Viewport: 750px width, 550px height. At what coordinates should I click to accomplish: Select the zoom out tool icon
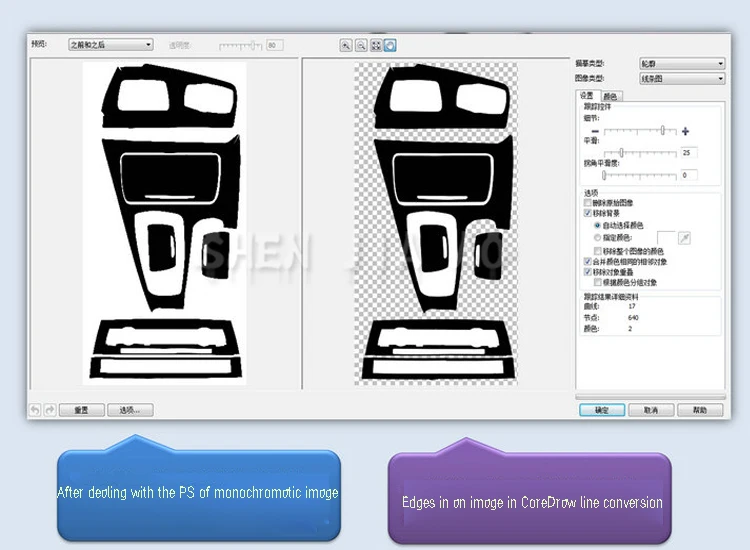pyautogui.click(x=361, y=45)
